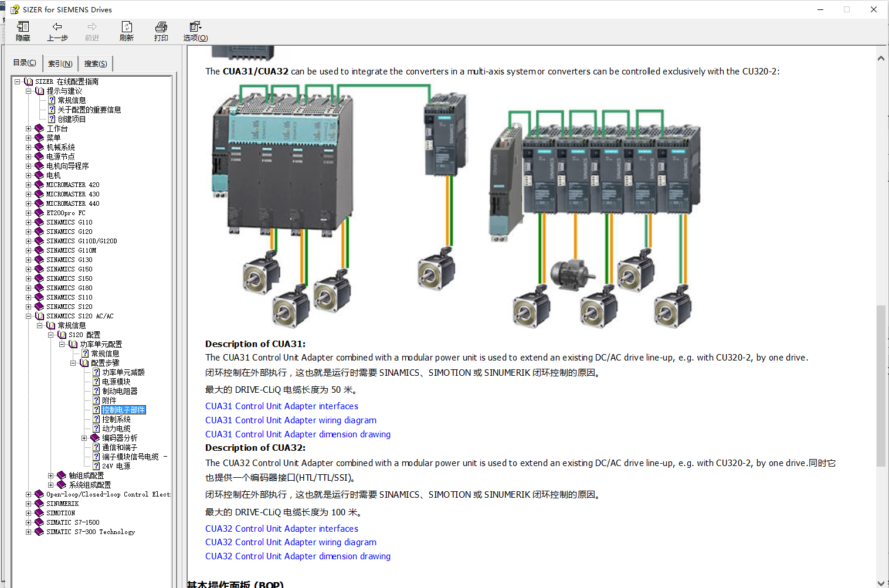Screen dimensions: 889x588
Task: Select the 控制电子部件 tree item
Action: [123, 410]
